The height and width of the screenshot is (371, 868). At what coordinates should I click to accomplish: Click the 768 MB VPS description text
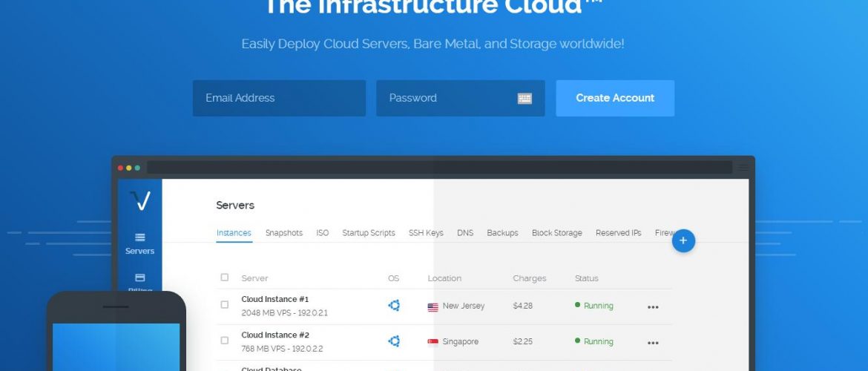click(283, 349)
